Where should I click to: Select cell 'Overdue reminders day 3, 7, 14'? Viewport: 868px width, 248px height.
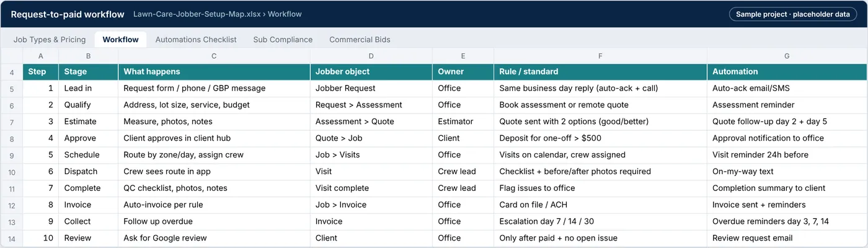coord(787,221)
